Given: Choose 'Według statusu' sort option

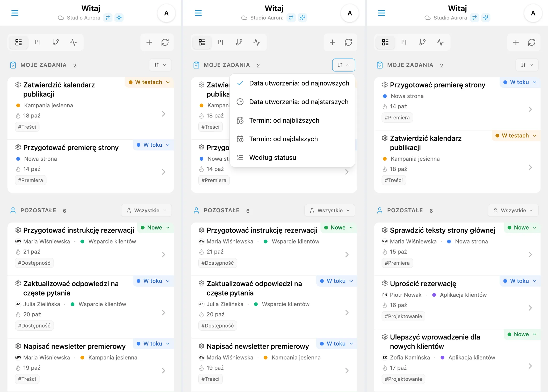Looking at the screenshot, I should pyautogui.click(x=292, y=158).
